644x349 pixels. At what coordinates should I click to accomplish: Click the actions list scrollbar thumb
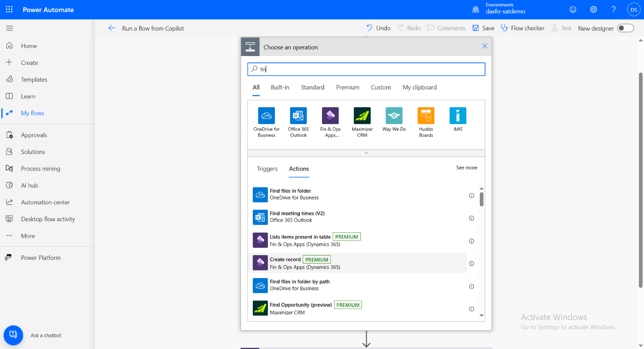tap(481, 199)
